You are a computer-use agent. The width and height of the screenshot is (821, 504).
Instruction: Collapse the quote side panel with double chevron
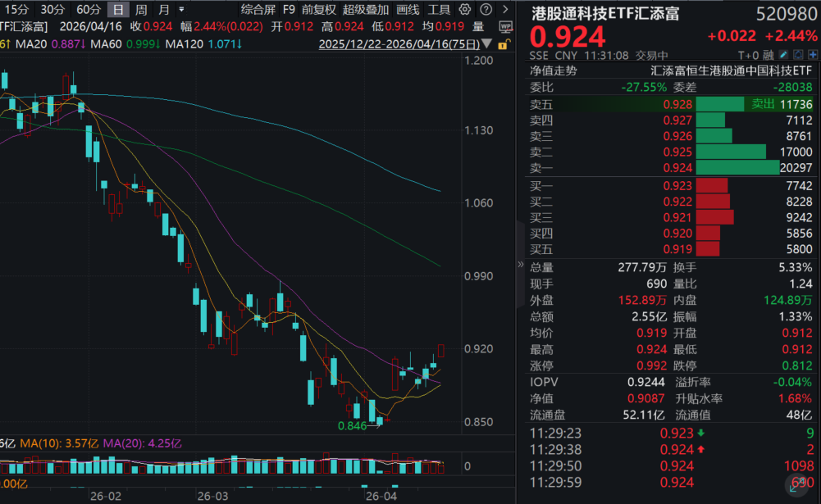pos(519,264)
